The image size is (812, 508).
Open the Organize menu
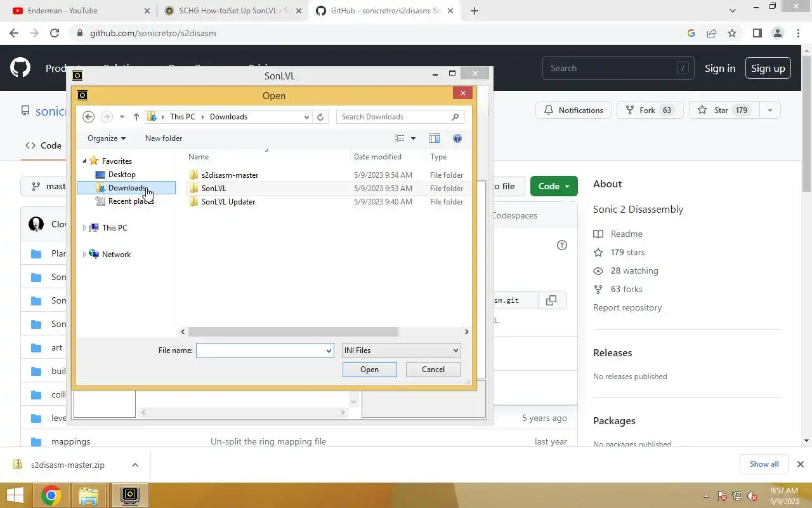pos(107,138)
